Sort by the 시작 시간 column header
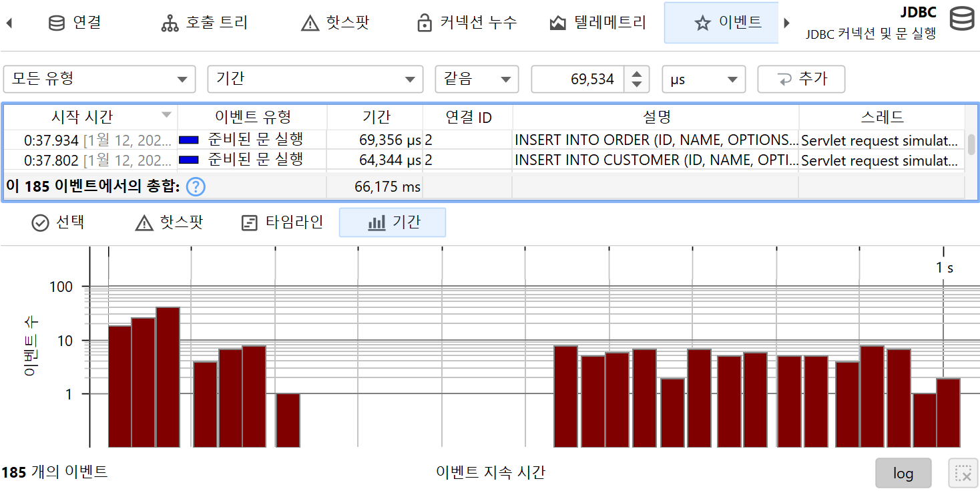The image size is (980, 491). 83,117
